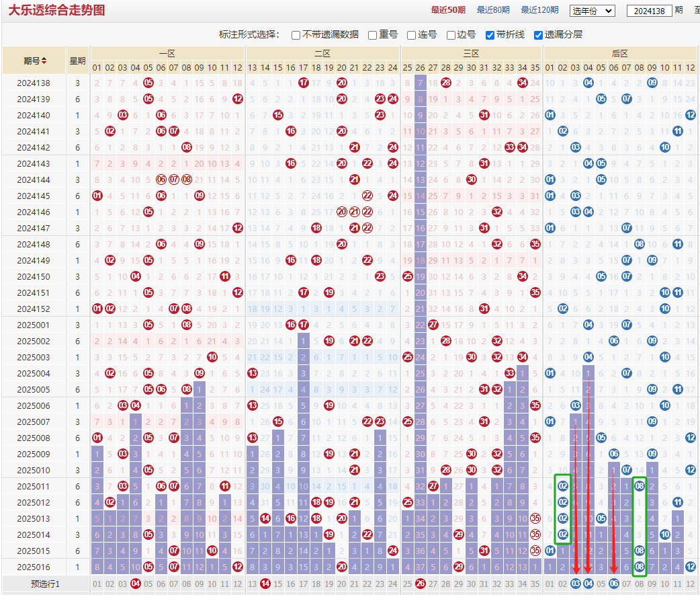
Task: Turn off the 遗漏分层 checkbox
Action: pos(538,35)
